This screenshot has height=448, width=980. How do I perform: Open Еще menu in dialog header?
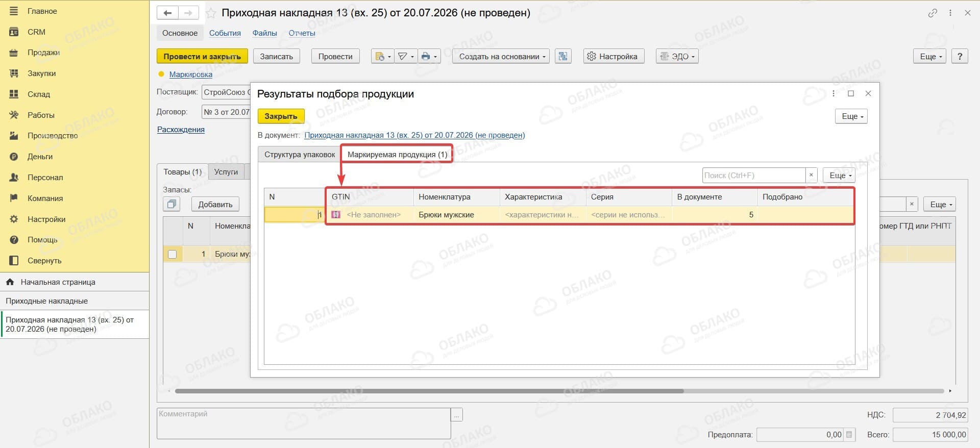point(851,116)
